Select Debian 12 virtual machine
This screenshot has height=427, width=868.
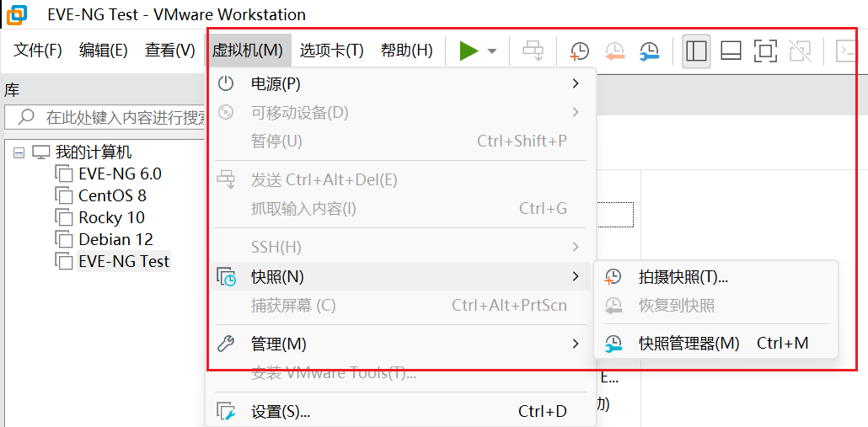point(115,239)
